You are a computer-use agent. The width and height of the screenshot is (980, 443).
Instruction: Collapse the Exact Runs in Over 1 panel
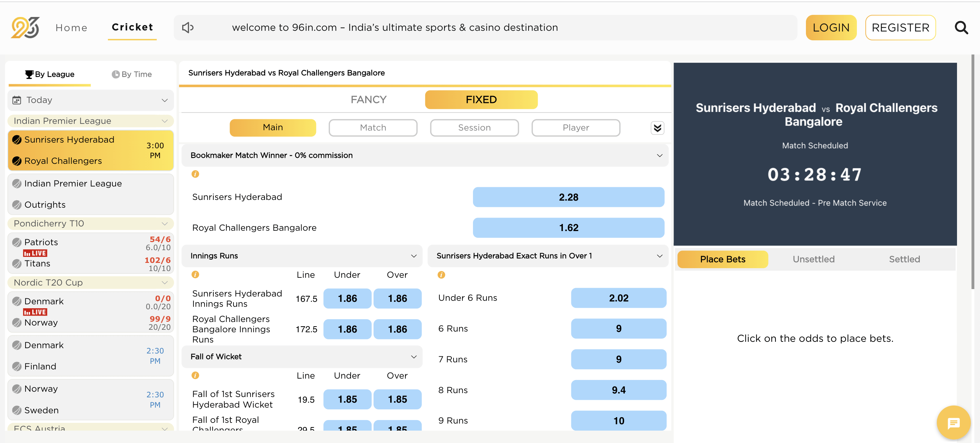click(x=548, y=256)
